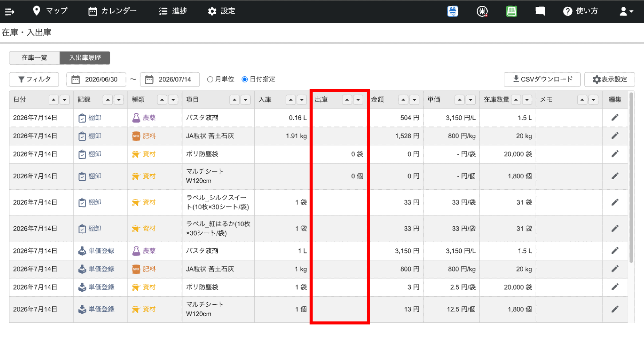The image size is (644, 362).
Task: Open the マップ menu
Action: tap(50, 11)
